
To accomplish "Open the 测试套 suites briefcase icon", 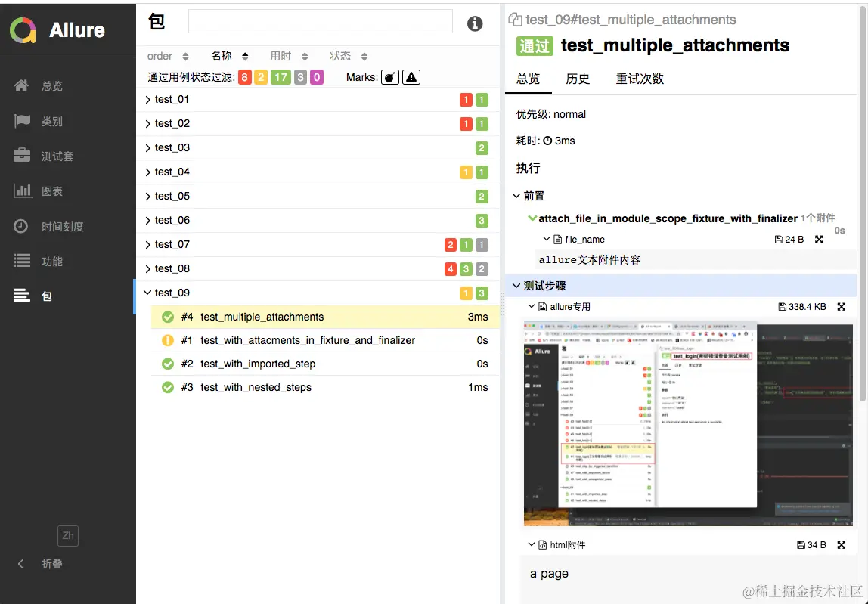I will 22,156.
